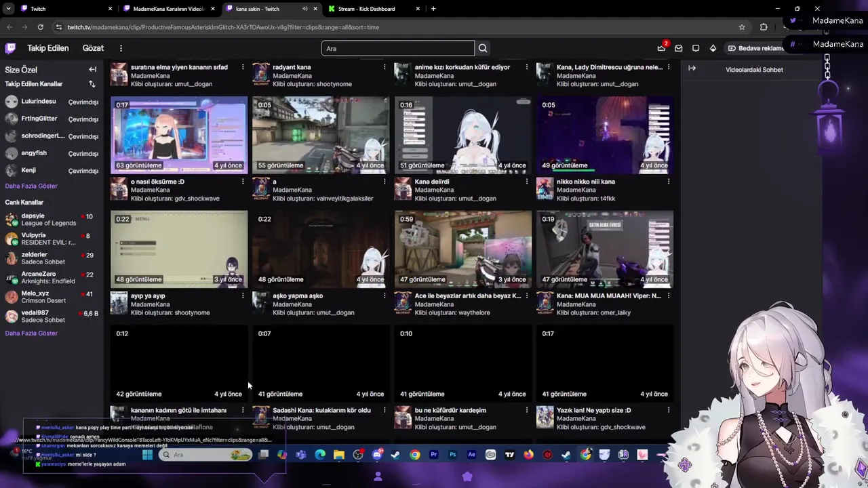Open Adobe Photoshop from the taskbar
Image resolution: width=868 pixels, height=488 pixels.
coord(453,455)
